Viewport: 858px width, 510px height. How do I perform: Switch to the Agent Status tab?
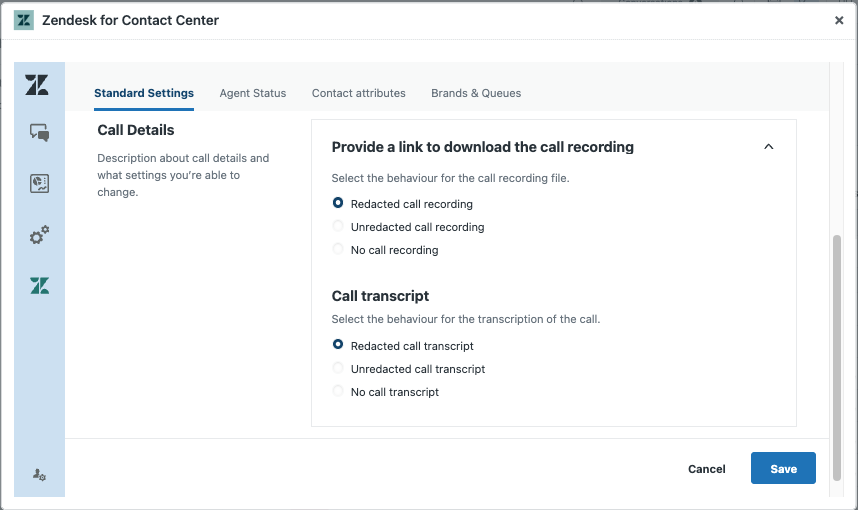coord(253,93)
